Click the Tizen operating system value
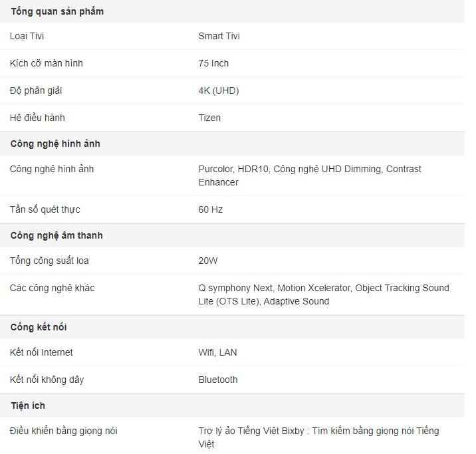 coord(209,118)
